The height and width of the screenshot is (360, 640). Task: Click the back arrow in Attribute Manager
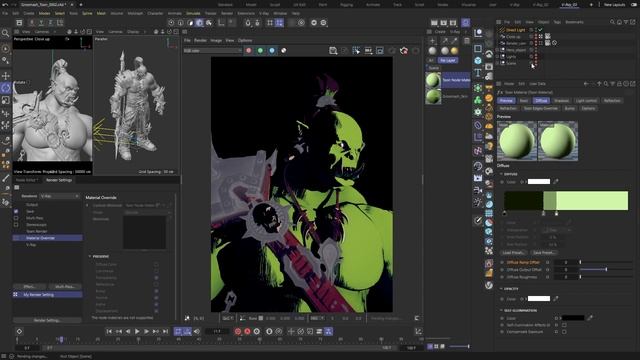point(586,84)
